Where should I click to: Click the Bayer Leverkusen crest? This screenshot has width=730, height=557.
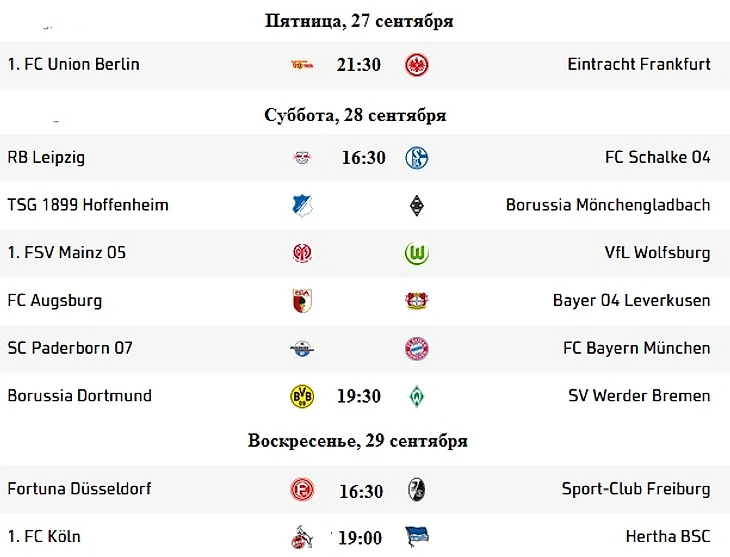pos(417,301)
